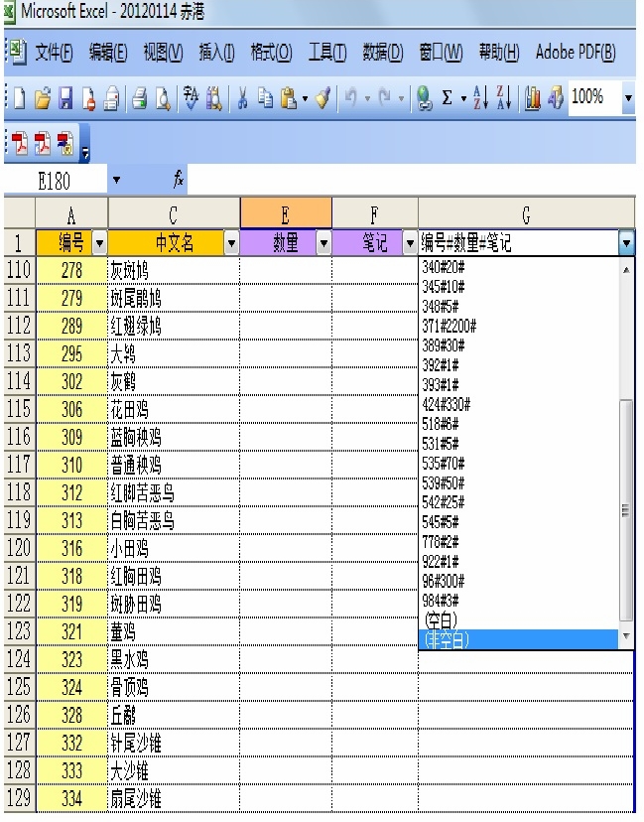Open the 格式(O) menu
This screenshot has width=644, height=822.
coord(271,52)
